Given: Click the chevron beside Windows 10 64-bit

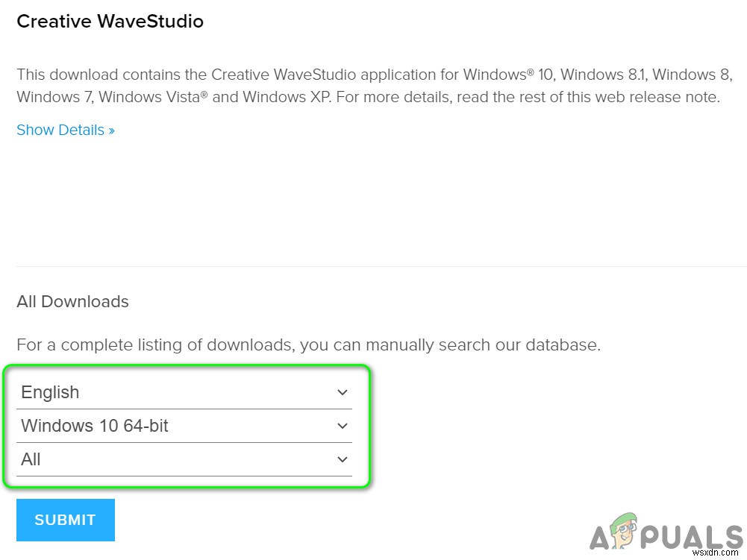Looking at the screenshot, I should (343, 426).
